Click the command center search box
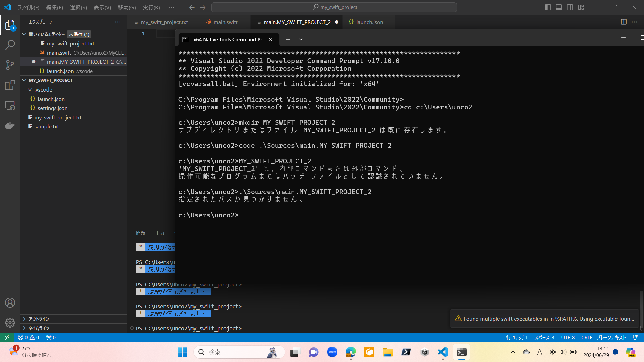The height and width of the screenshot is (362, 644). [334, 7]
